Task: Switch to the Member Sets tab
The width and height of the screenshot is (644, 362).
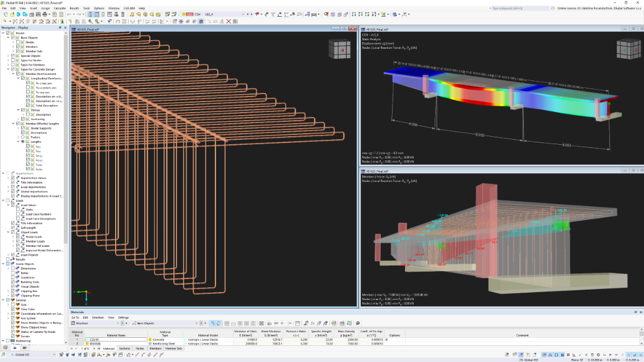Action: [174, 348]
